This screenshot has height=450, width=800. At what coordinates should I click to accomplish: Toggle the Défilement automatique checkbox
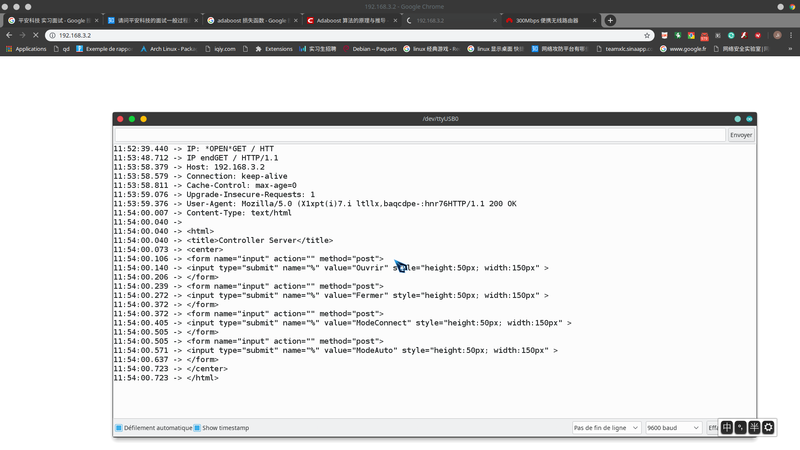pyautogui.click(x=119, y=428)
